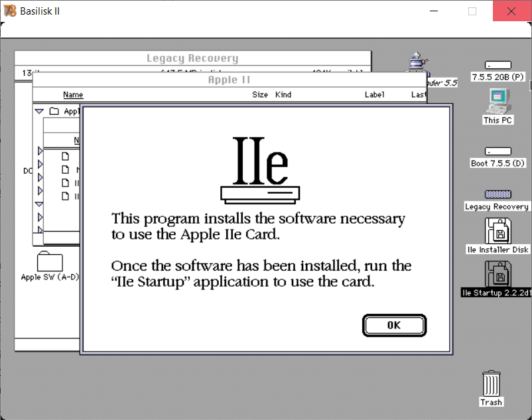532x420 pixels.
Task: Click the robot application icon beside Apple II window
Action: 418,62
